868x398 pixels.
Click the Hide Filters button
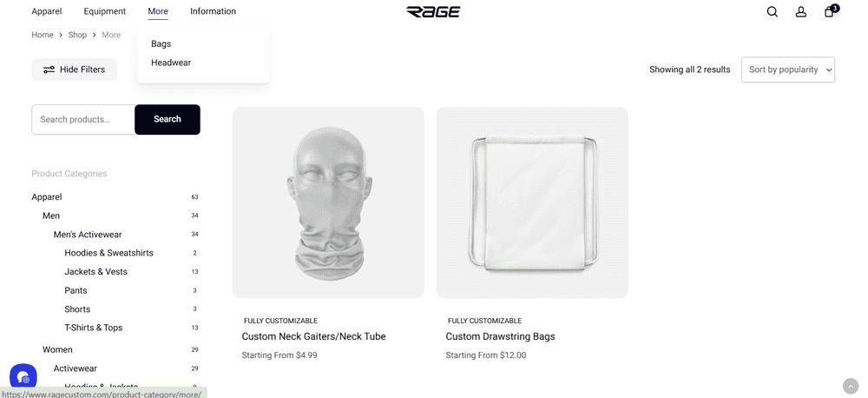pyautogui.click(x=74, y=70)
